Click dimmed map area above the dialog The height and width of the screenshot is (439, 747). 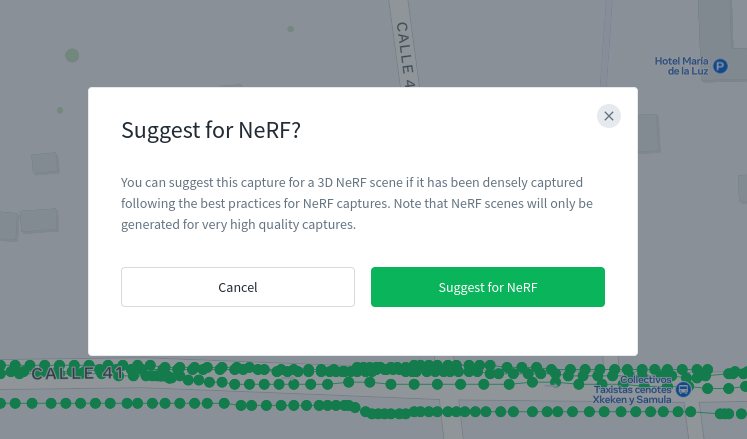coord(191,43)
